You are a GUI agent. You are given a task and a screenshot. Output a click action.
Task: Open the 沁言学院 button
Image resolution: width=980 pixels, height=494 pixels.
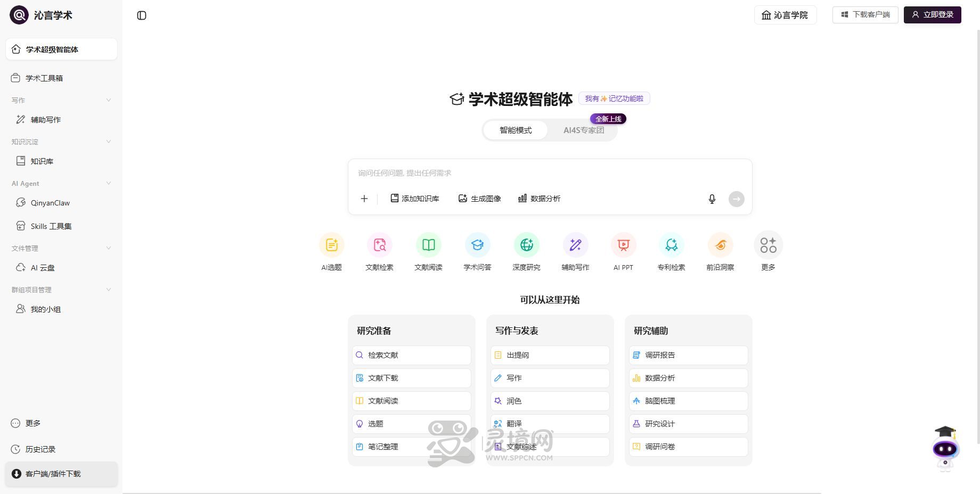coord(785,15)
